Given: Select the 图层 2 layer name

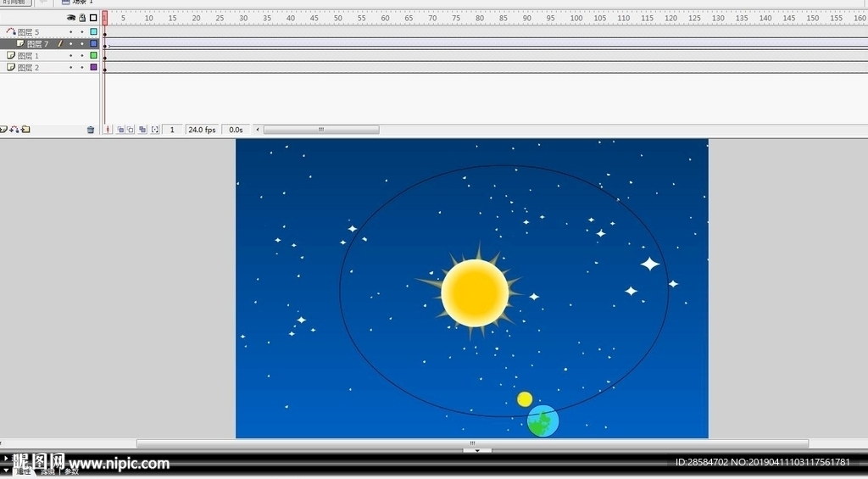Looking at the screenshot, I should 28,67.
